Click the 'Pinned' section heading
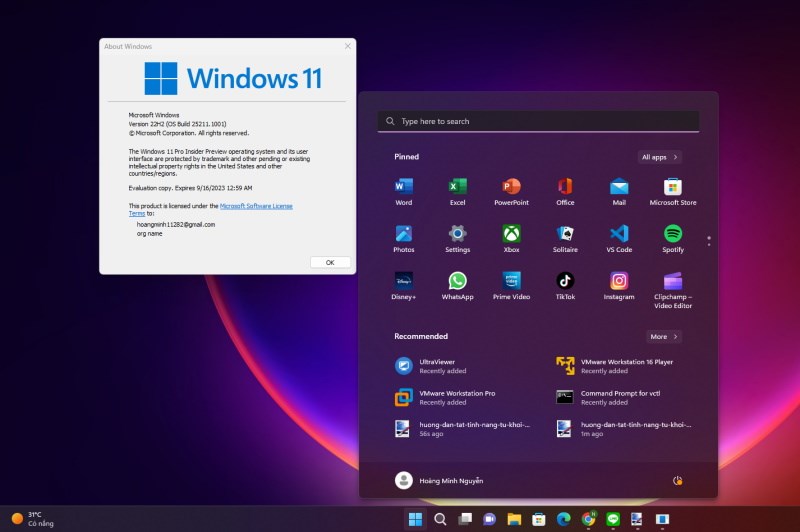 406,157
